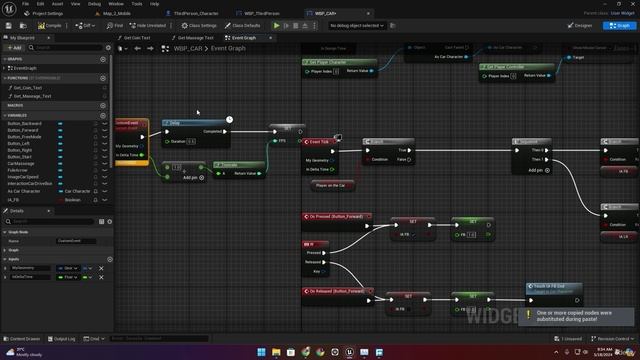Image resolution: width=640 pixels, height=360 pixels.
Task: Switch to Graph mode
Action: (x=619, y=26)
